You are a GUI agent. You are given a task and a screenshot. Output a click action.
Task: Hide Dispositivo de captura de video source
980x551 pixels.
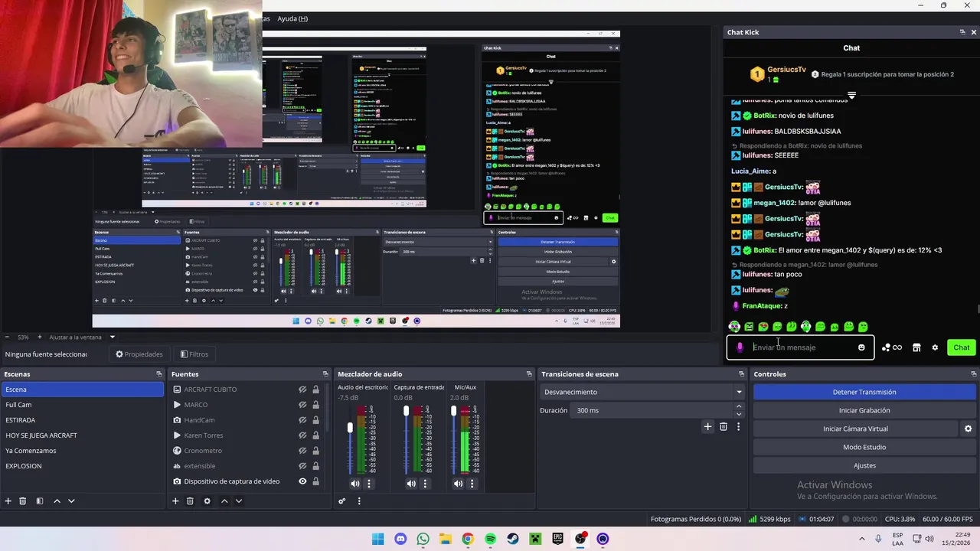302,481
